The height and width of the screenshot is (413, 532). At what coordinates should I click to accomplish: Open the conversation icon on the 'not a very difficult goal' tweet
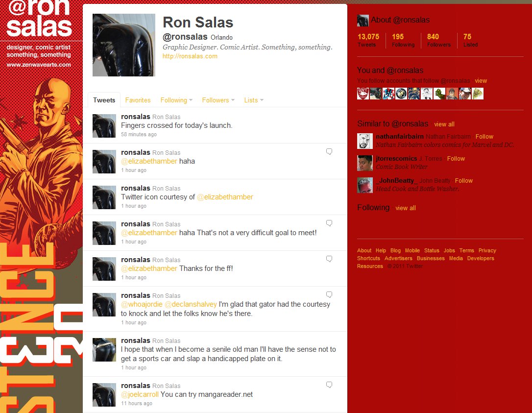tap(329, 223)
